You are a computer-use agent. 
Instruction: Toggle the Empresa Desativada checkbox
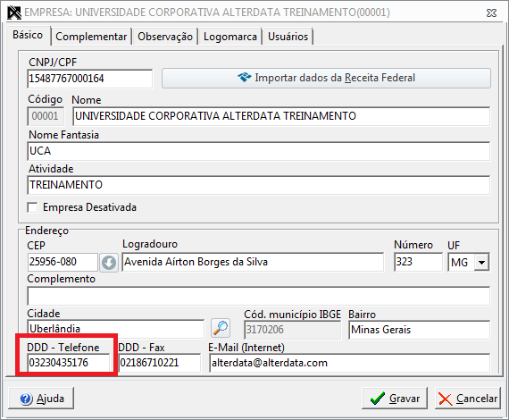point(32,207)
